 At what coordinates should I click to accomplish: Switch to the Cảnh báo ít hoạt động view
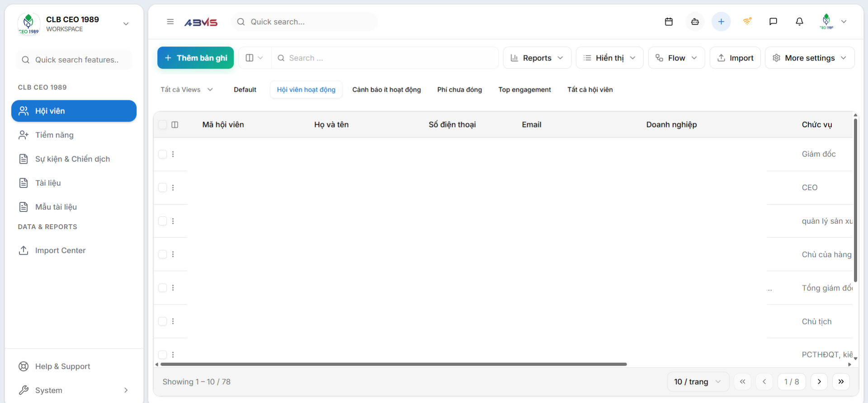(387, 89)
